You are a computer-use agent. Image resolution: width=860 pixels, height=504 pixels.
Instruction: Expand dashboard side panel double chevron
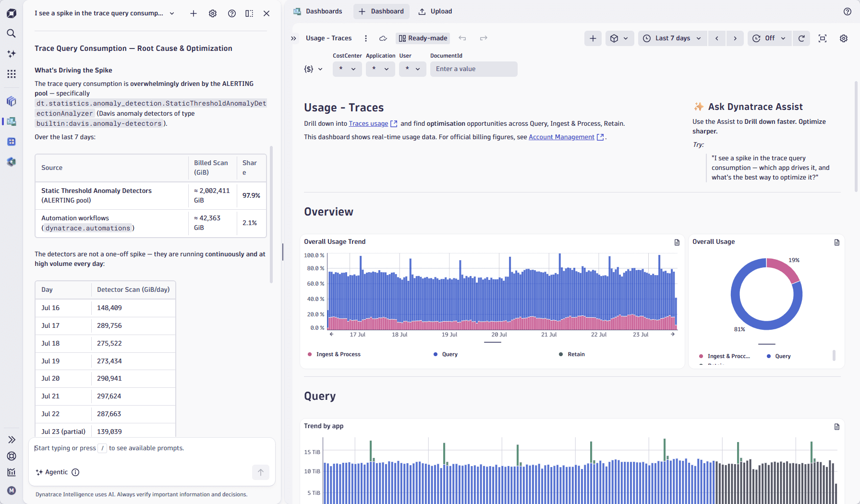tap(294, 38)
